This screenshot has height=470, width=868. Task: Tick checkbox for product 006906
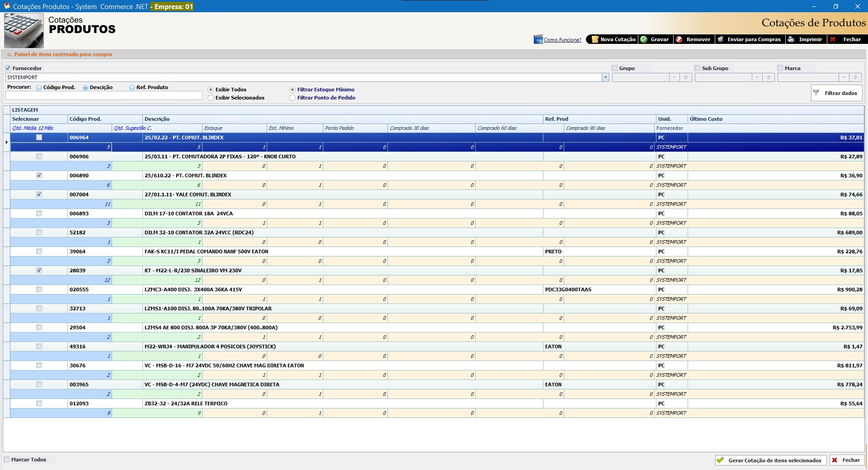[39, 157]
